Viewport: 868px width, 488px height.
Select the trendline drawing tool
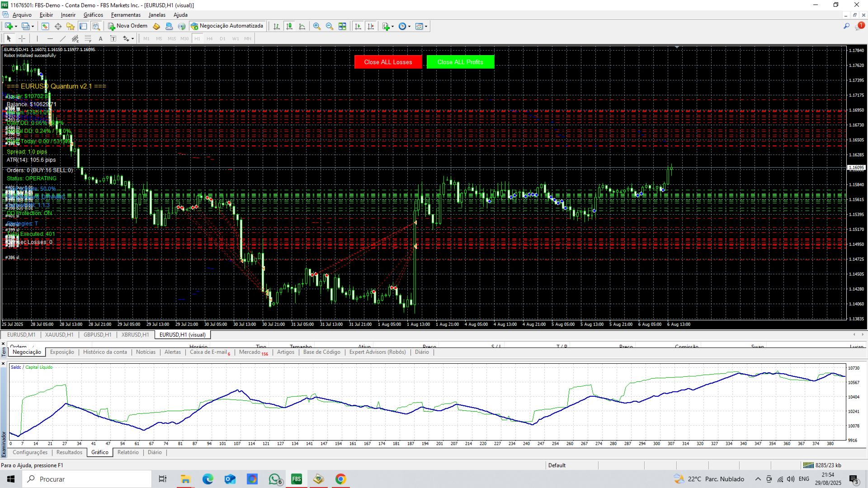[62, 39]
